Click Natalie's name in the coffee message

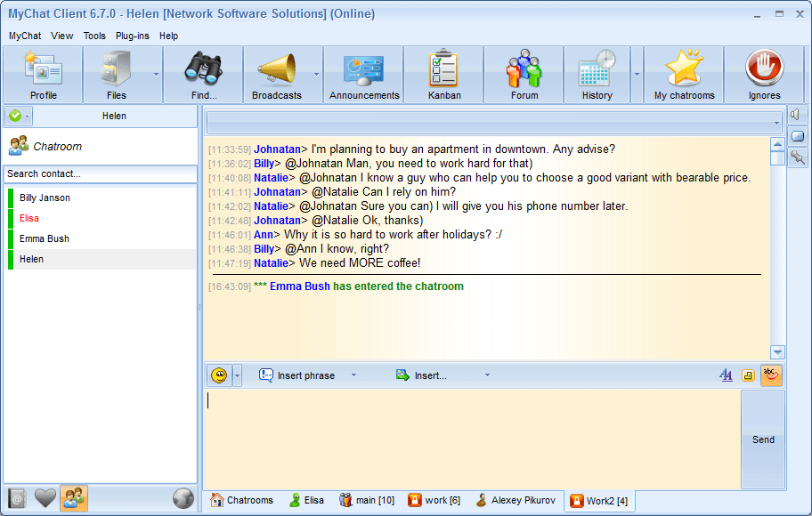(x=271, y=263)
